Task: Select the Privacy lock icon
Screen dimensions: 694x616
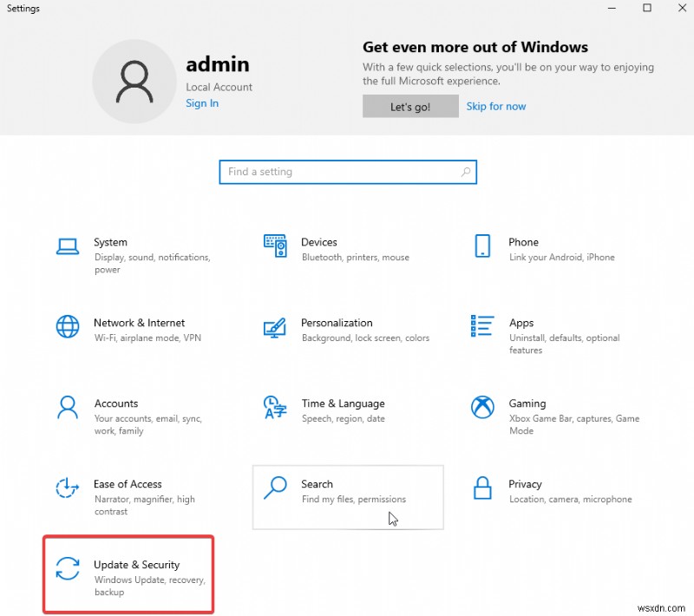Action: point(482,488)
